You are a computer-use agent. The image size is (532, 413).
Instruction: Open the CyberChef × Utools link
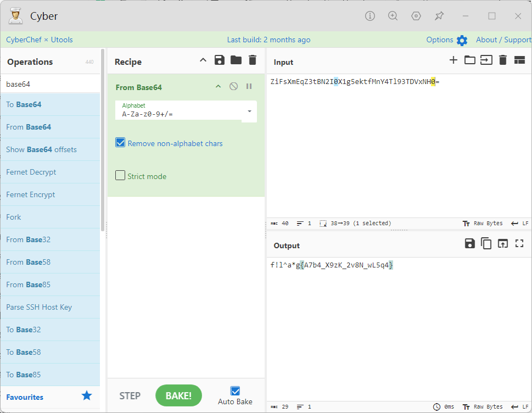(40, 40)
